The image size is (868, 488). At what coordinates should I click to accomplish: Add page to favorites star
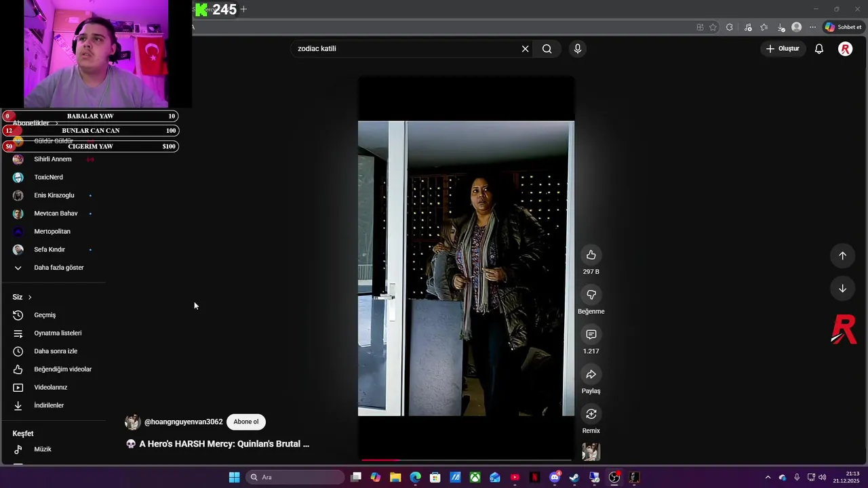713,27
